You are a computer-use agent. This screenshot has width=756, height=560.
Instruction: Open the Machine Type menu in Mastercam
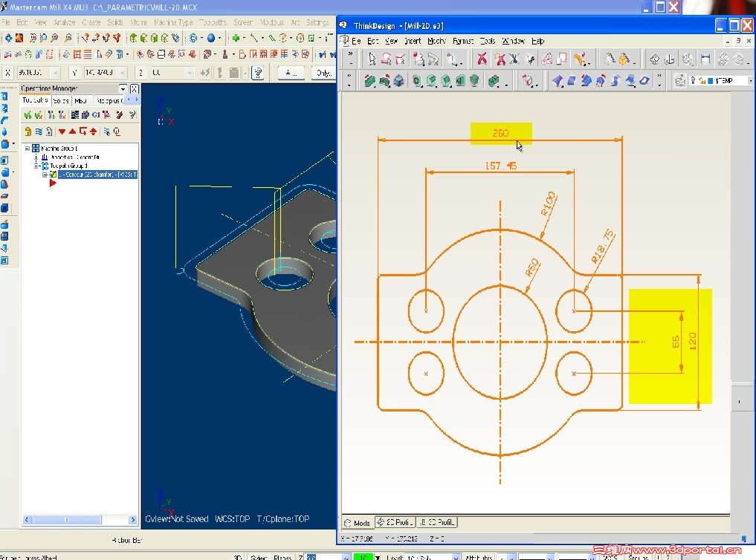tap(173, 22)
